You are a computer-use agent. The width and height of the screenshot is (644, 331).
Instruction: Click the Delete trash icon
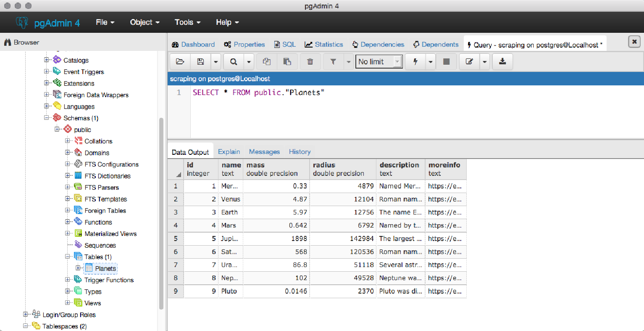310,62
